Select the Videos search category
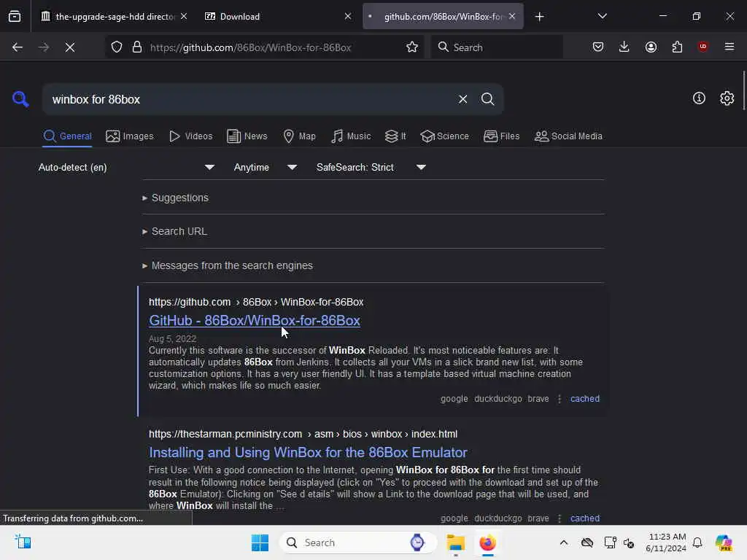This screenshot has height=560, width=747. click(190, 136)
